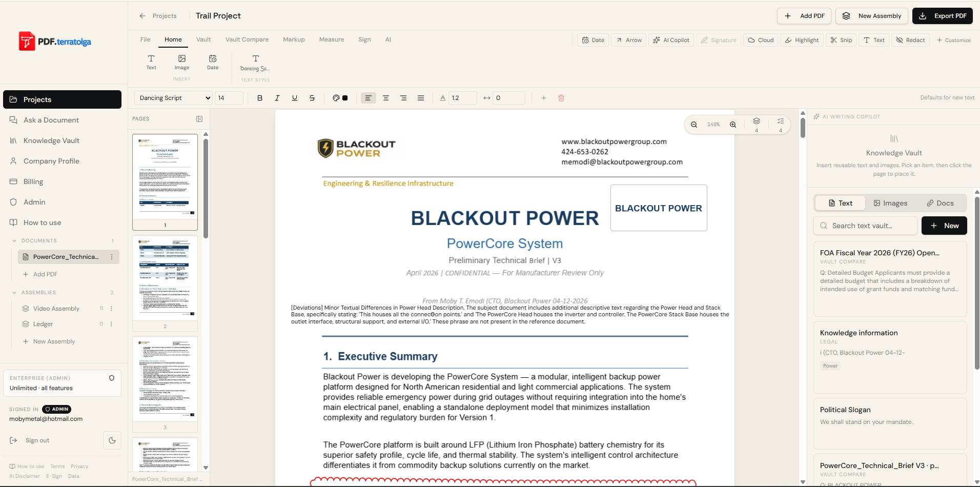980x487 pixels.
Task: Open the Images tab in Knowledge Vault
Action: point(890,203)
